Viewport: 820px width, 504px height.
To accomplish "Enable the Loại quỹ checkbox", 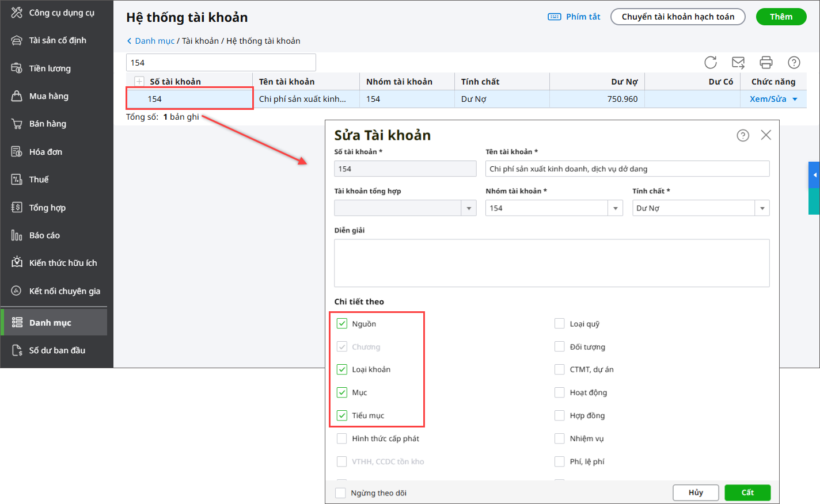I will tap(559, 324).
